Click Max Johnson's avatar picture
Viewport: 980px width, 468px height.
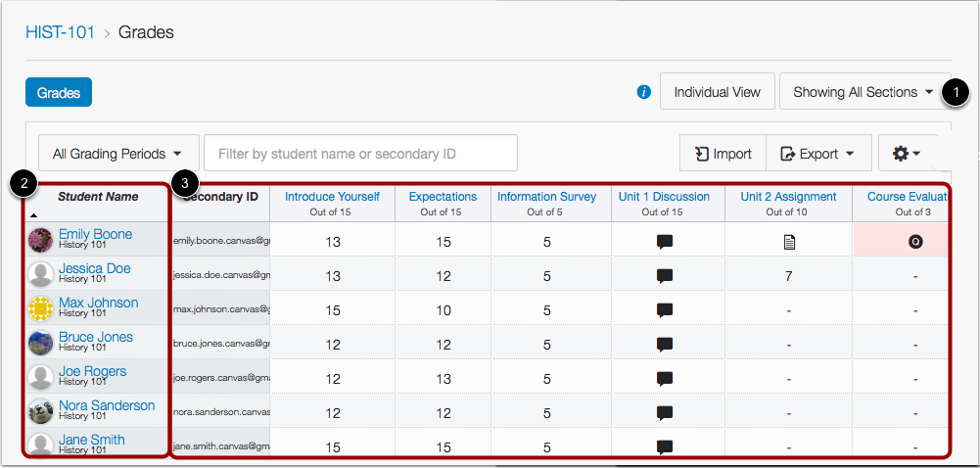pos(40,309)
